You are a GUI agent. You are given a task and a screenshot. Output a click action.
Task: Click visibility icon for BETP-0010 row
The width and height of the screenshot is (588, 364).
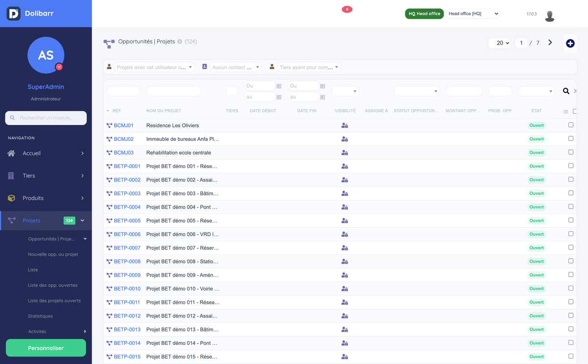pyautogui.click(x=344, y=289)
